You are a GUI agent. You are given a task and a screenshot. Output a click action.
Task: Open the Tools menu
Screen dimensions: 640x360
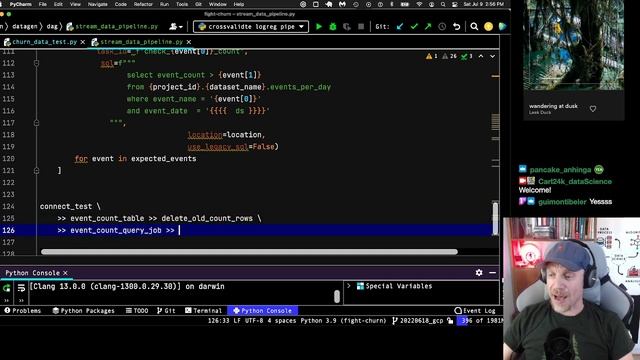point(182,4)
